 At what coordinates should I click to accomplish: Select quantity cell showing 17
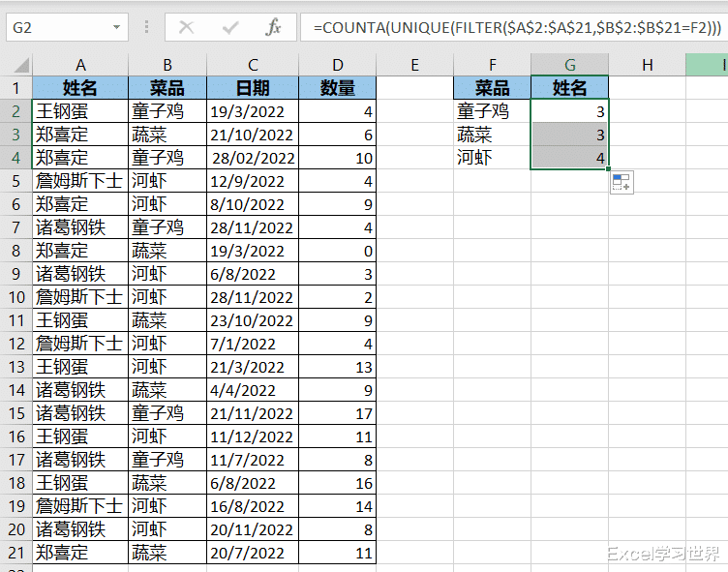[x=337, y=412]
